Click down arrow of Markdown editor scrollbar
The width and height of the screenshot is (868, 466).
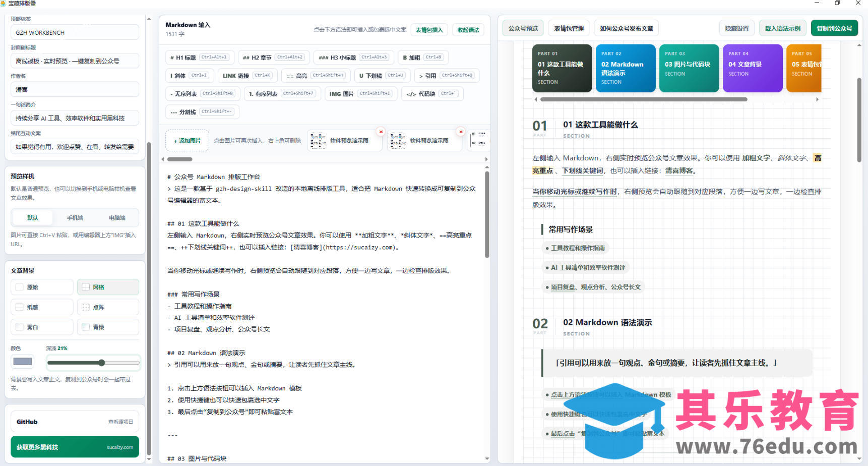click(487, 458)
